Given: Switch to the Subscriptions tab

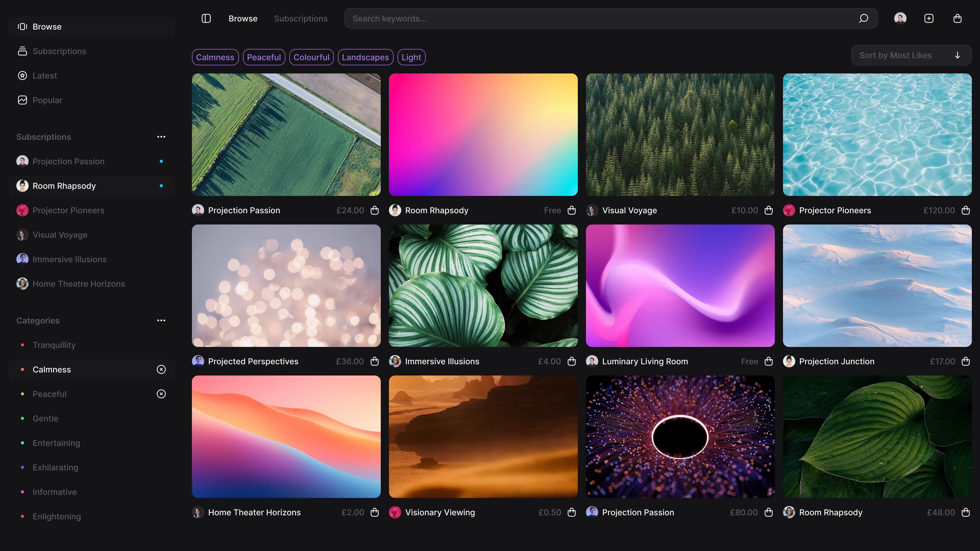Looking at the screenshot, I should click(x=301, y=18).
